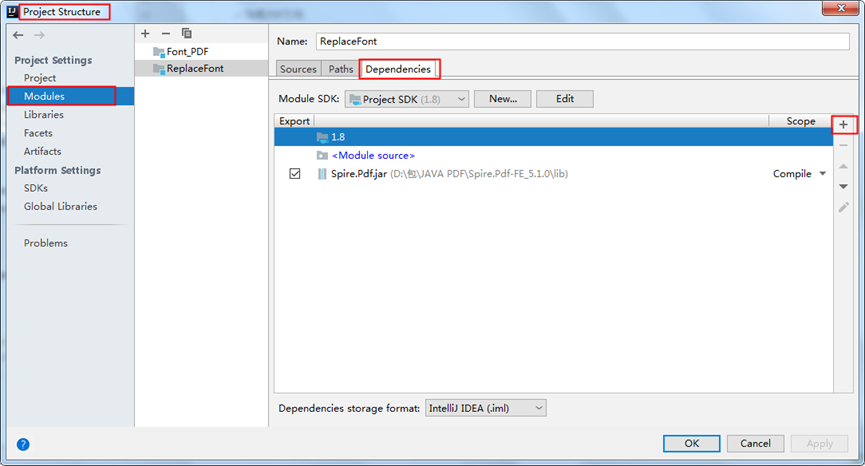Copy the selected module icon

tap(187, 34)
